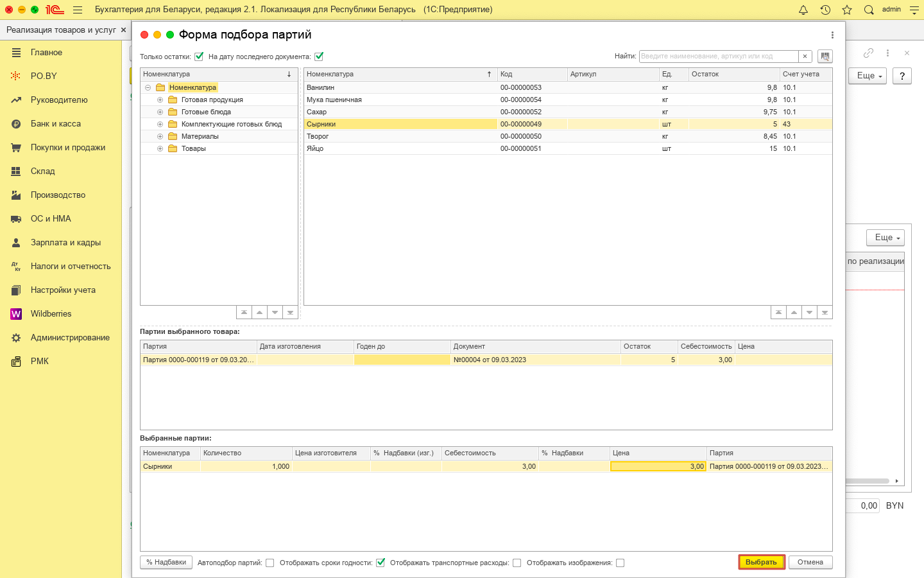
Task: Click the horizontal scrollbar behind the dialog
Action: [x=868, y=481]
